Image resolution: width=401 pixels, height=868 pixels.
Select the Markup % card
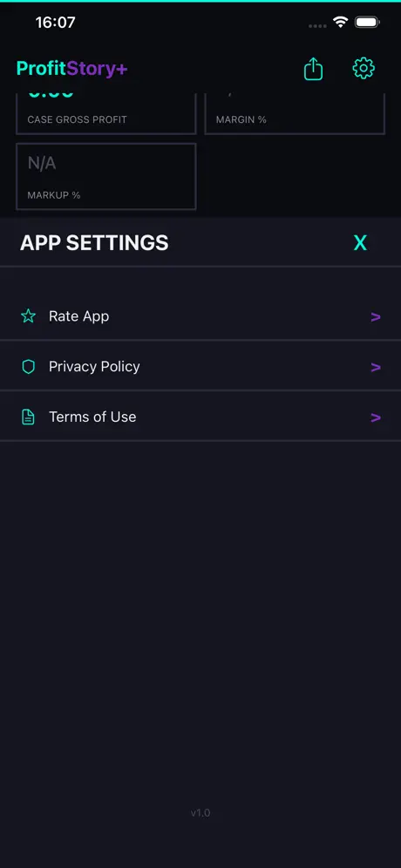point(106,177)
